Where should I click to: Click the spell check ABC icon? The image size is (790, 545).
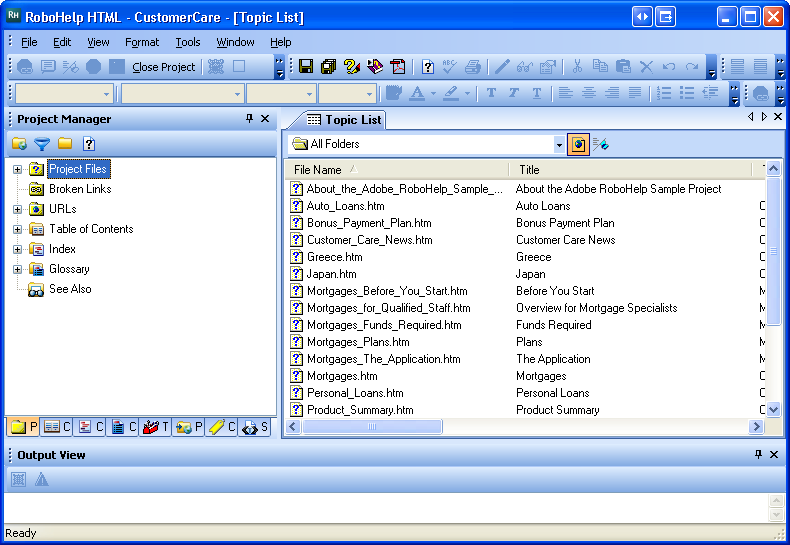pyautogui.click(x=449, y=66)
